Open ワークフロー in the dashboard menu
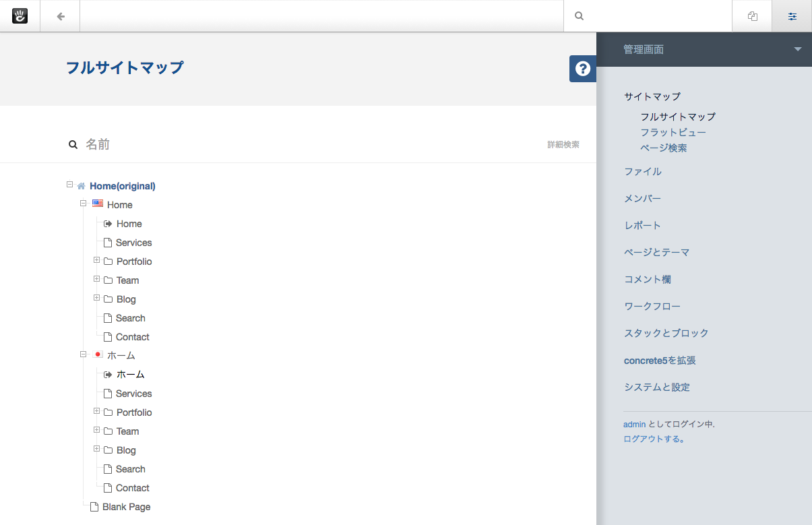The width and height of the screenshot is (812, 525). [x=652, y=306]
